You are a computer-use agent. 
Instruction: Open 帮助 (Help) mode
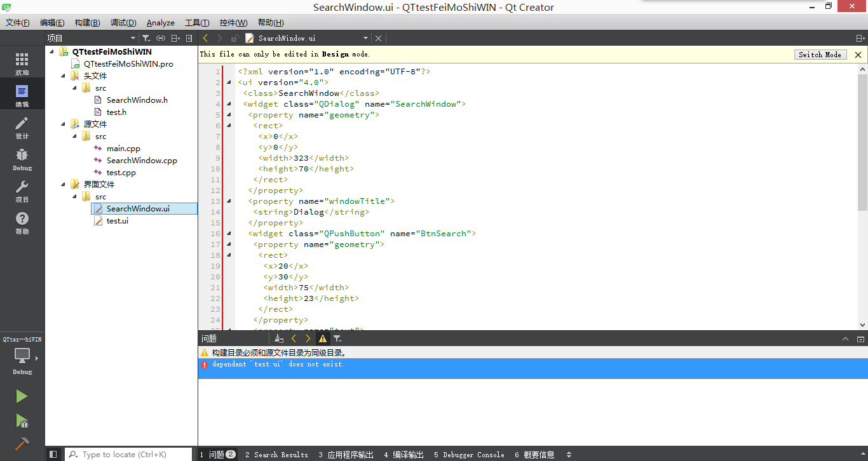pos(22,223)
